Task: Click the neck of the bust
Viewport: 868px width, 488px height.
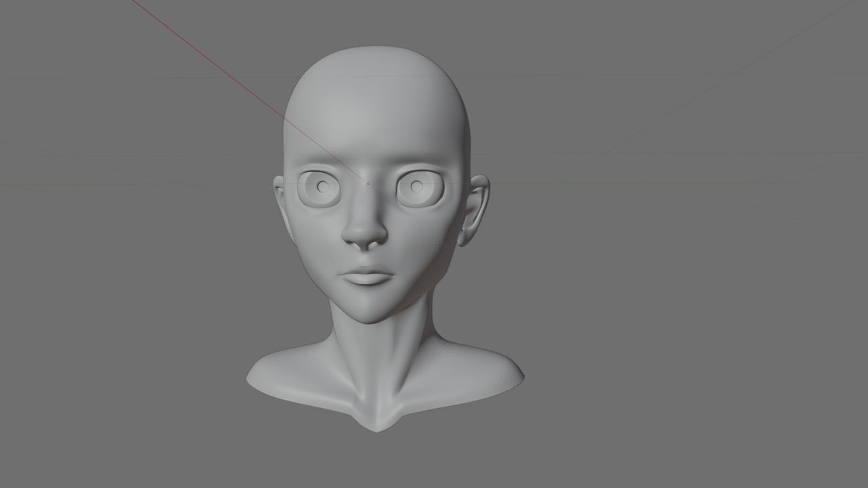Action: tap(373, 332)
